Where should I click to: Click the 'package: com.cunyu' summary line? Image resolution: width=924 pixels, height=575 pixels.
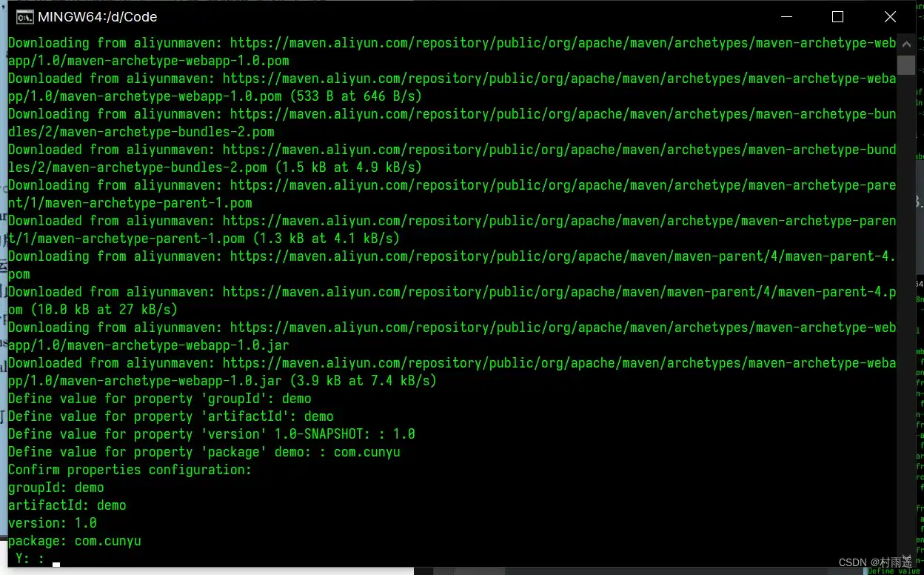coord(75,541)
